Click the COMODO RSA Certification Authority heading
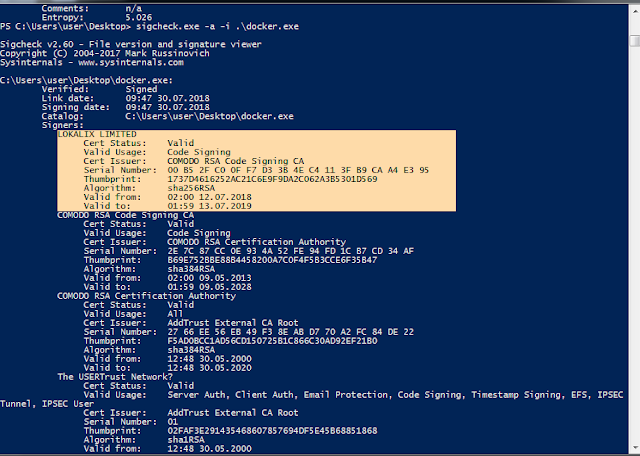 (x=147, y=296)
